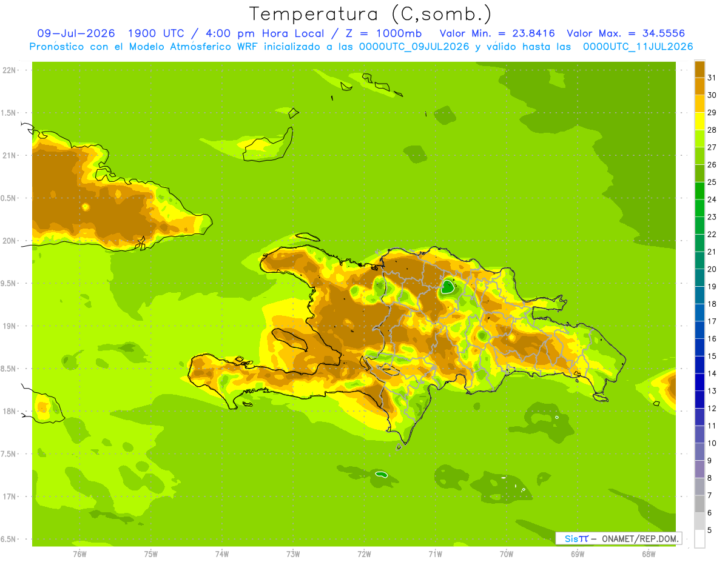Viewport: 728px width, 562px height.
Task: Click the legend value "31"
Action: 712,77
